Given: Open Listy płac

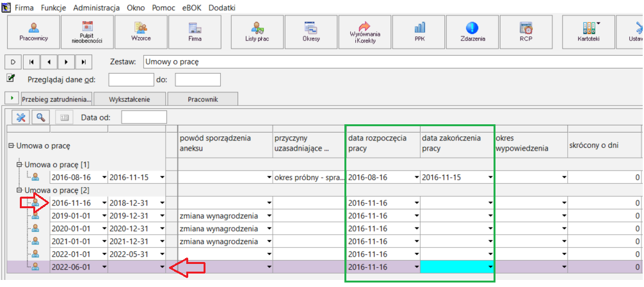Looking at the screenshot, I should point(257,32).
